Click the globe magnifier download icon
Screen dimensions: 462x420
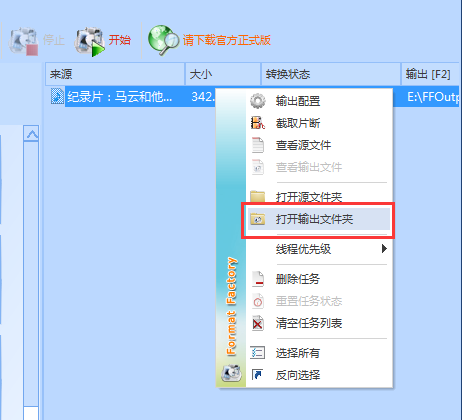pos(163,40)
